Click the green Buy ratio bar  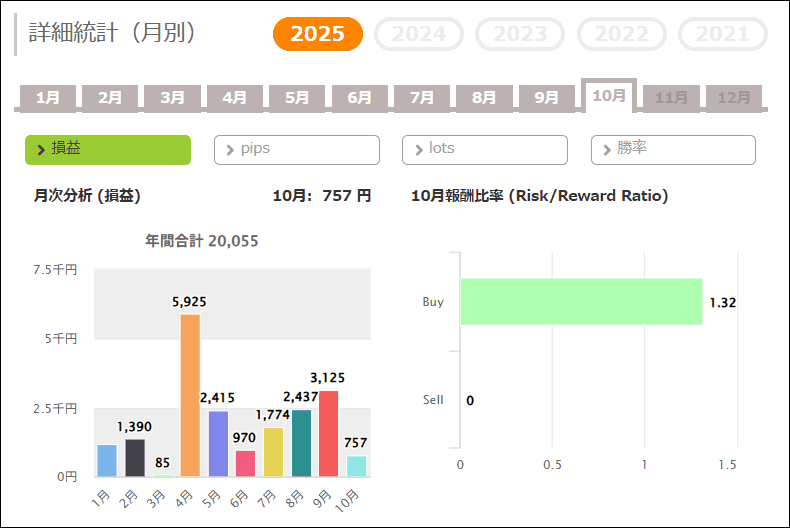point(581,302)
